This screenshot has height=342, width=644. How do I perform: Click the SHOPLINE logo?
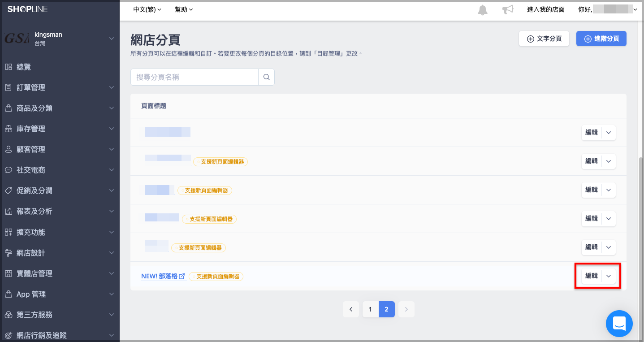[27, 9]
